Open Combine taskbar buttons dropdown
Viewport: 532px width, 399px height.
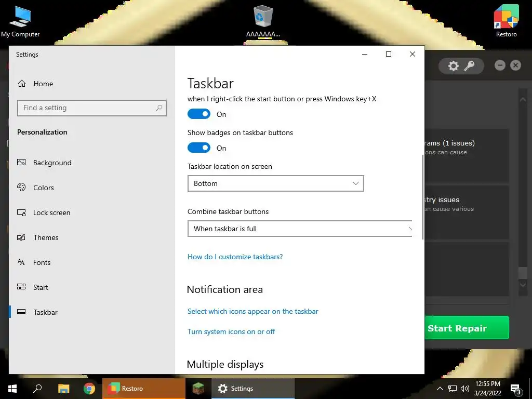tap(300, 229)
